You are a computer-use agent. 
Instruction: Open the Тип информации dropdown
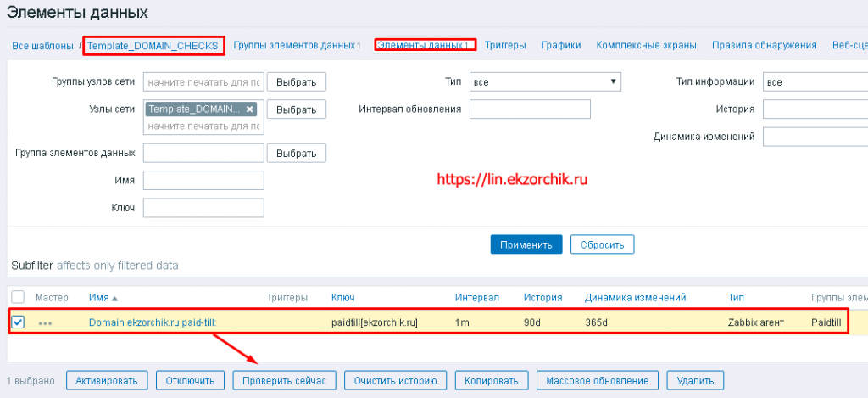814,81
